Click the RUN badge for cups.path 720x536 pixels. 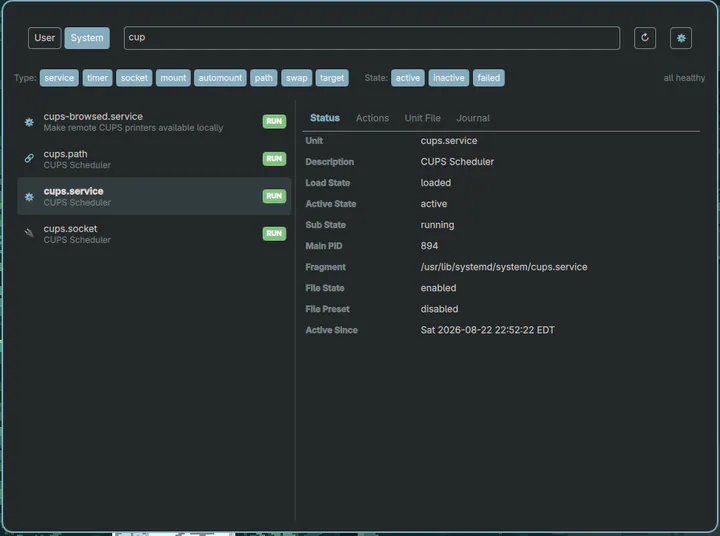[274, 158]
